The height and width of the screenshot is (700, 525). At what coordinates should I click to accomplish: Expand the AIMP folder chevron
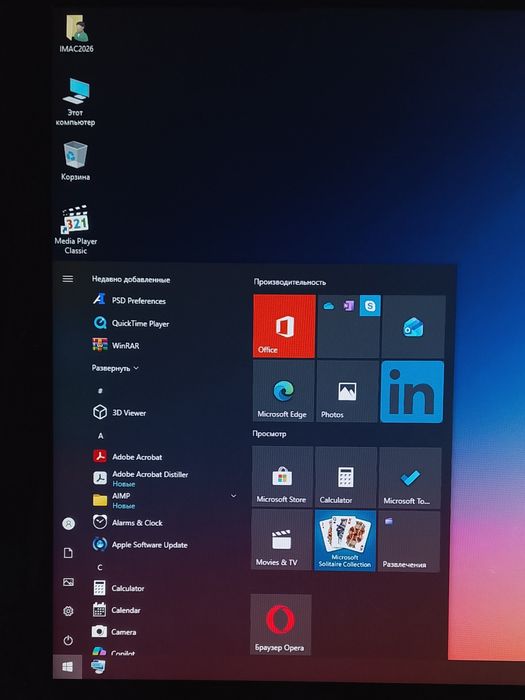point(233,496)
